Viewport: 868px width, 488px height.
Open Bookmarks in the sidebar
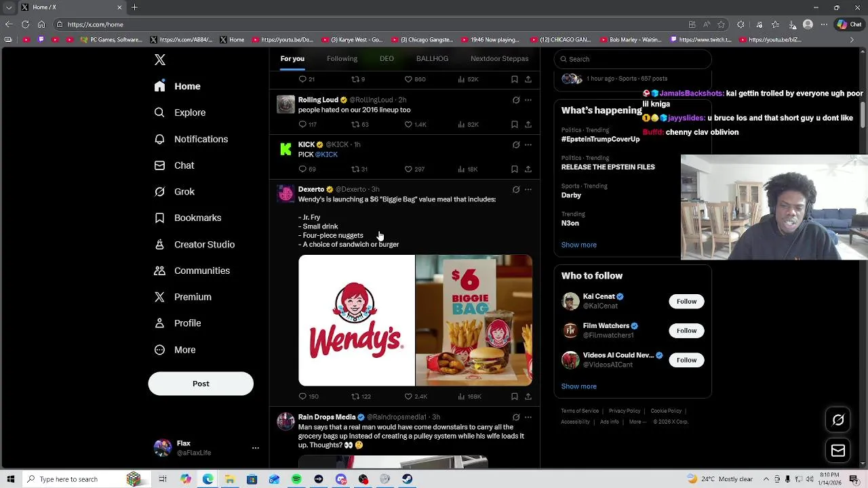[187, 218]
